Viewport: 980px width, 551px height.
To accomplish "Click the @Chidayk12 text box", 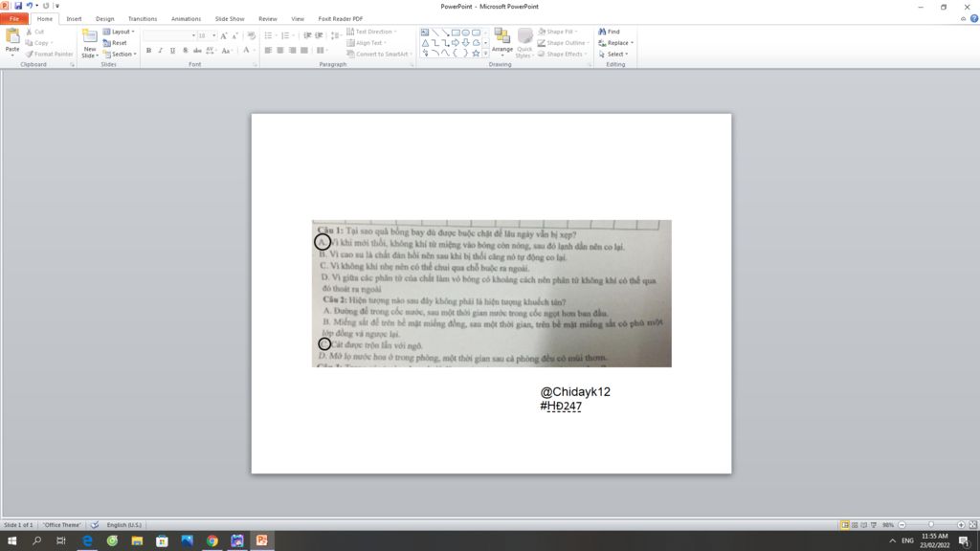I will click(575, 399).
